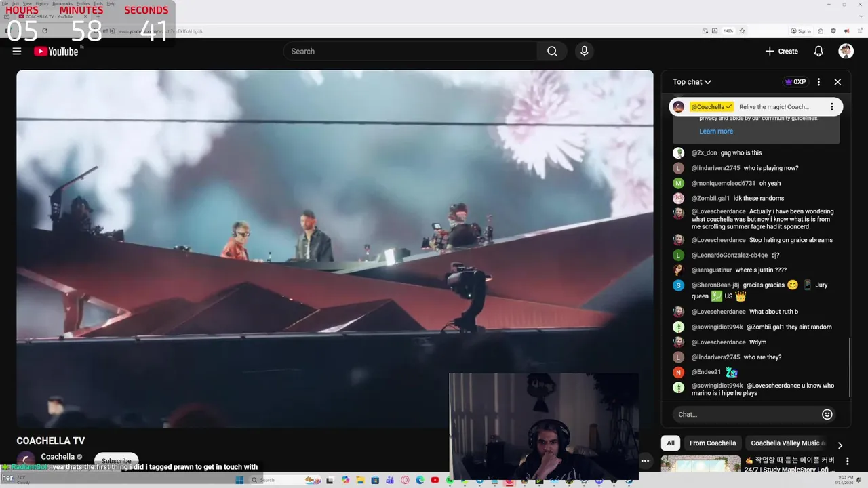Select the All filter chip
The image size is (868, 488).
671,443
